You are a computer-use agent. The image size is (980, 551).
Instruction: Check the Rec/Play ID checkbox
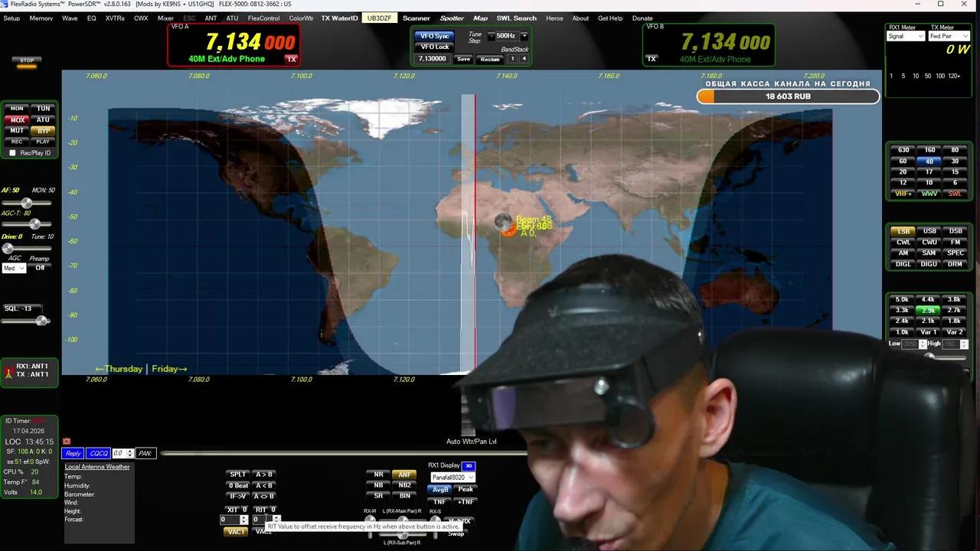(x=12, y=152)
